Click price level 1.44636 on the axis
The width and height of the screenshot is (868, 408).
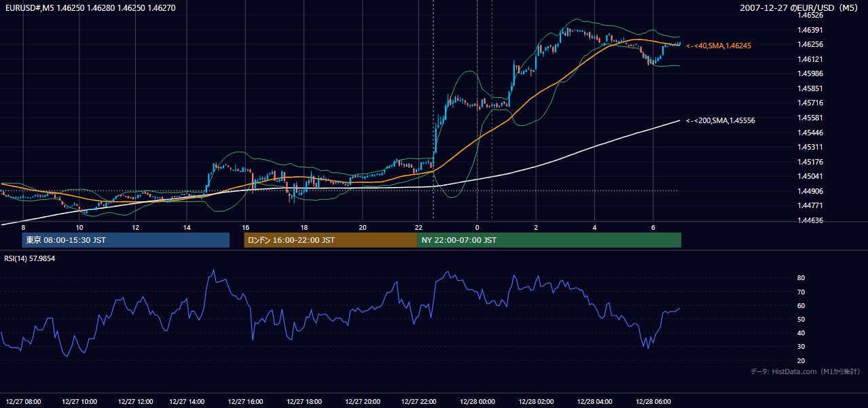click(810, 220)
